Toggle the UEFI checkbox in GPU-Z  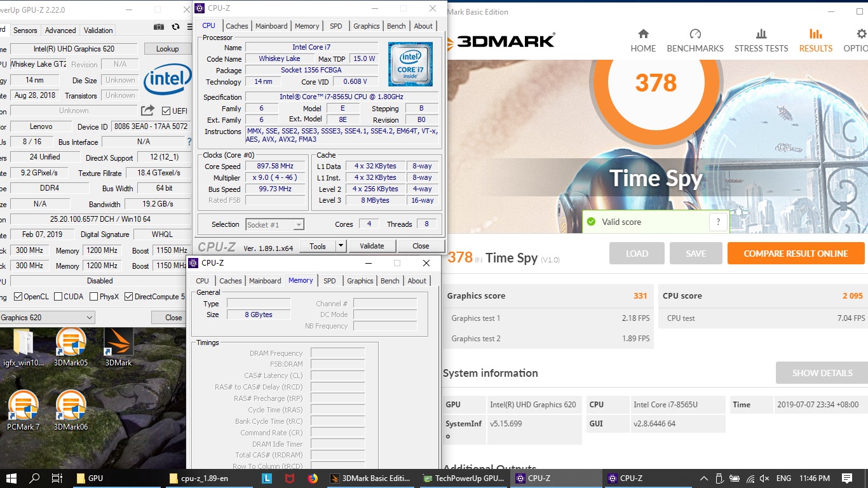click(x=166, y=111)
